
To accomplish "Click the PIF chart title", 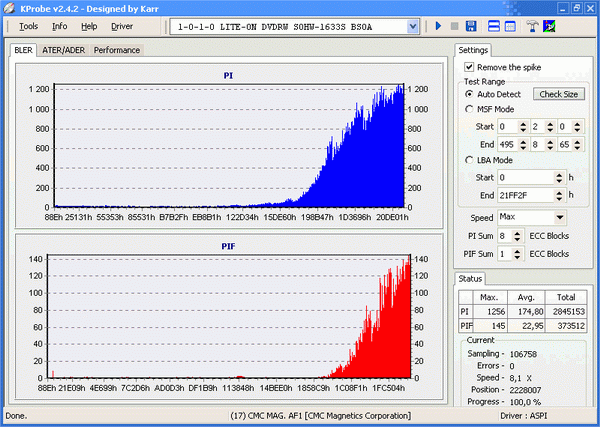I will coord(228,246).
